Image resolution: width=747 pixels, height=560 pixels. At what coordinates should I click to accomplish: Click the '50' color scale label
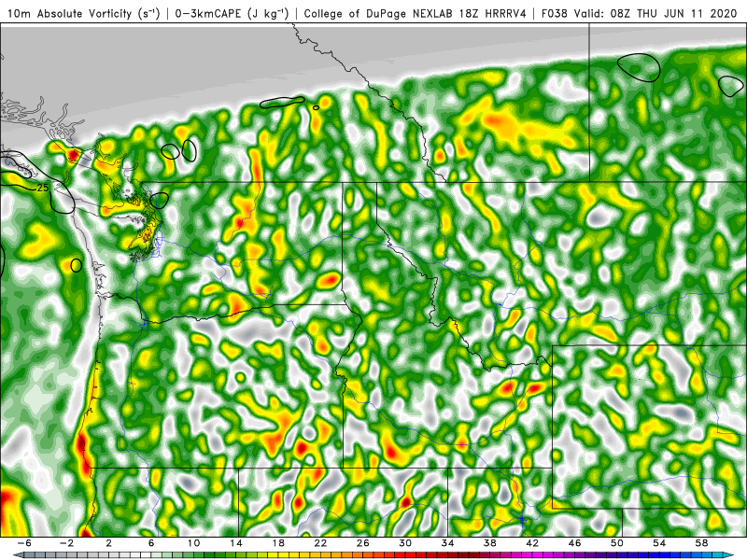(x=616, y=543)
